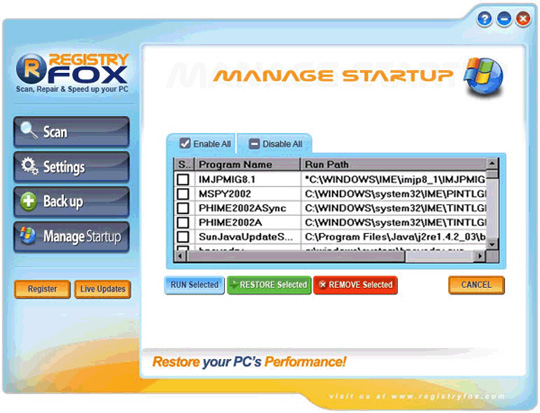Click the green plus Back up icon
The height and width of the screenshot is (413, 540).
coord(28,201)
